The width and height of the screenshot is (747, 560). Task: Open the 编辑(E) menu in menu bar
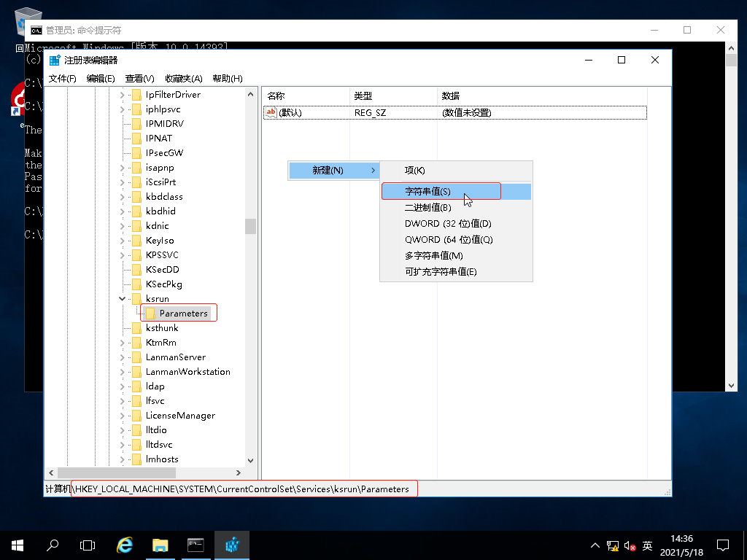(x=101, y=79)
